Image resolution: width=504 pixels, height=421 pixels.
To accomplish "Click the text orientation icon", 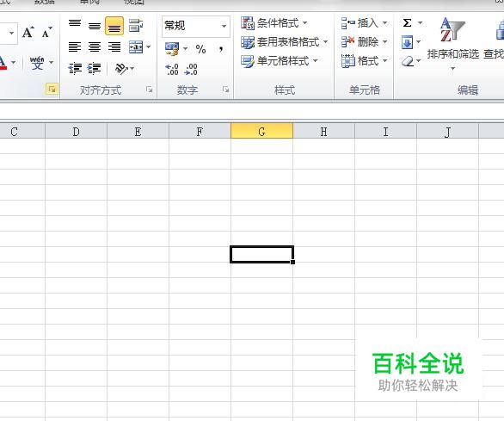I will pos(121,68).
